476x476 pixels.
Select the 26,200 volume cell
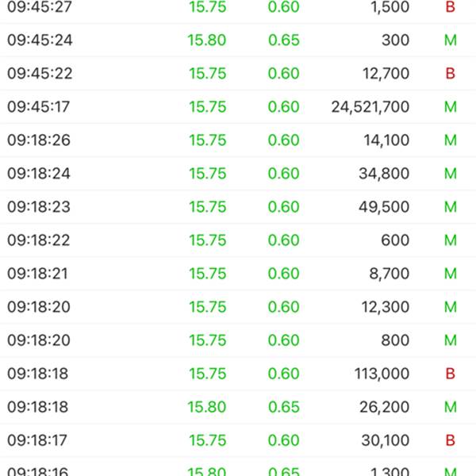[x=384, y=407]
